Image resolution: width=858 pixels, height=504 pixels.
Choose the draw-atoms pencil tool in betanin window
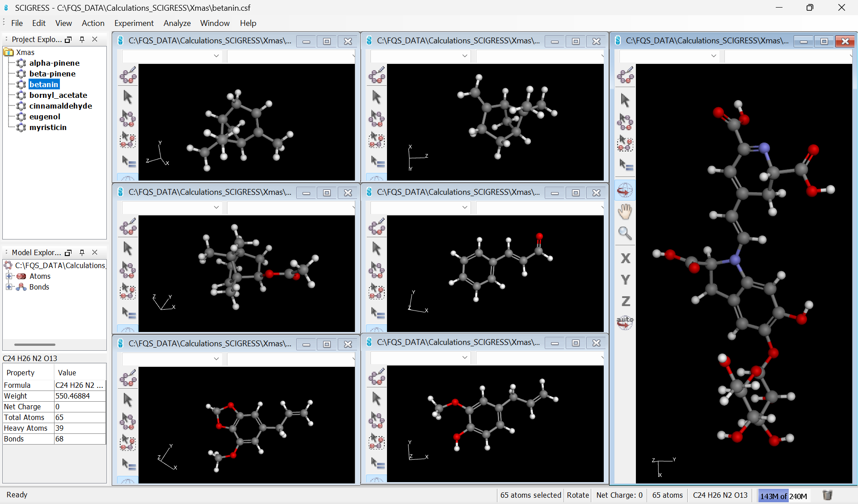click(x=625, y=75)
